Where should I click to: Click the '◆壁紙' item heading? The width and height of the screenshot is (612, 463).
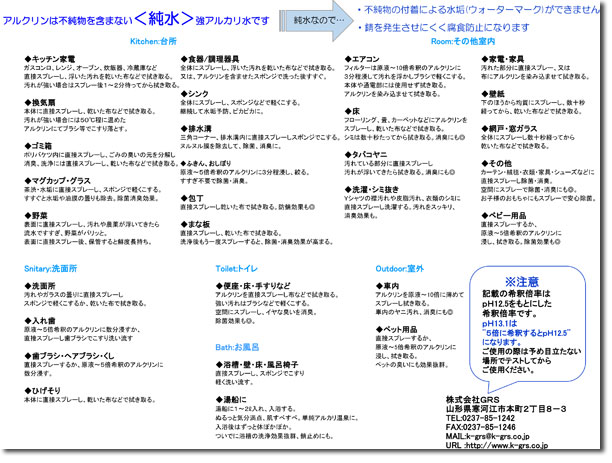pyautogui.click(x=493, y=94)
